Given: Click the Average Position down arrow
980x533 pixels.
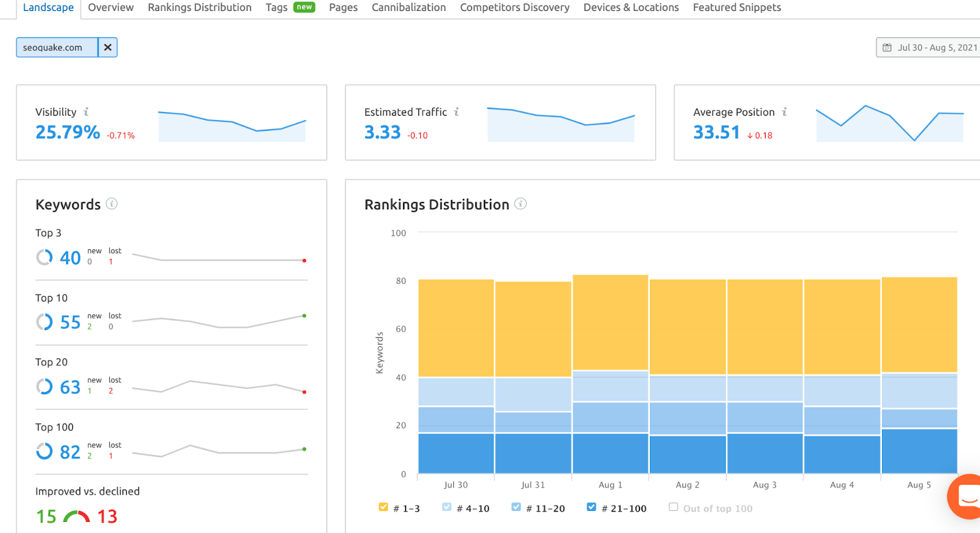Looking at the screenshot, I should (x=750, y=136).
